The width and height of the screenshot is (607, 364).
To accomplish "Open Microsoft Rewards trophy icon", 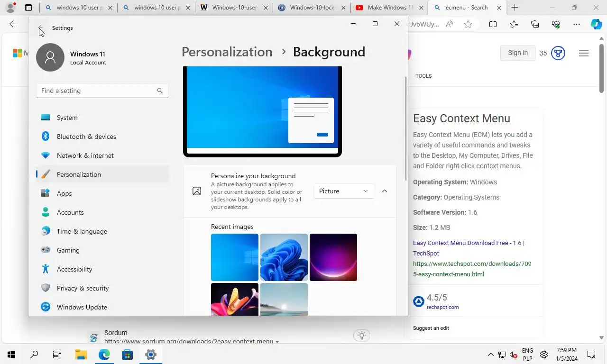I will coord(558,53).
